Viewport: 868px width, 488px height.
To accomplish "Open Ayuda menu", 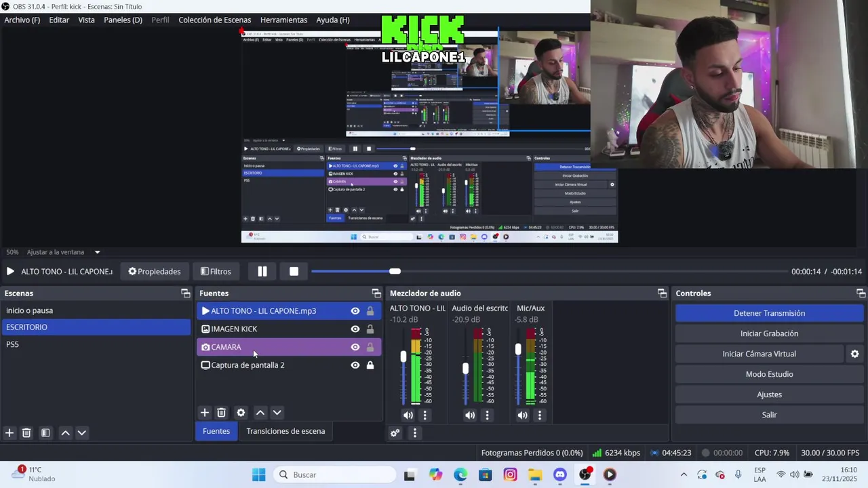I will coord(333,20).
